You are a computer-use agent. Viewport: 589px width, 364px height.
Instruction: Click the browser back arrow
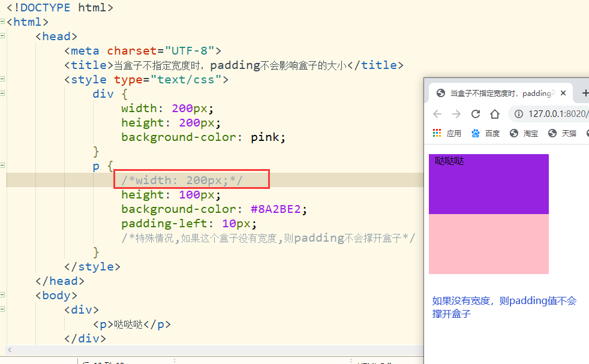(x=437, y=114)
